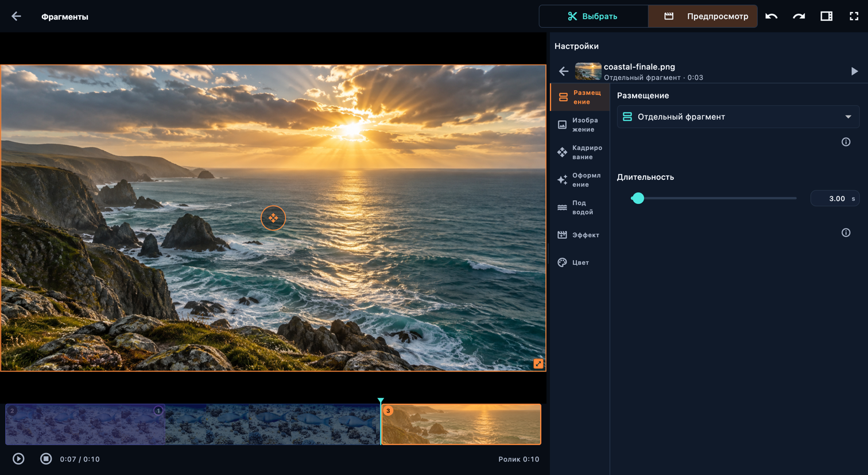Viewport: 868px width, 475px height.
Task: Switch to Предпросмотр mode
Action: [703, 16]
